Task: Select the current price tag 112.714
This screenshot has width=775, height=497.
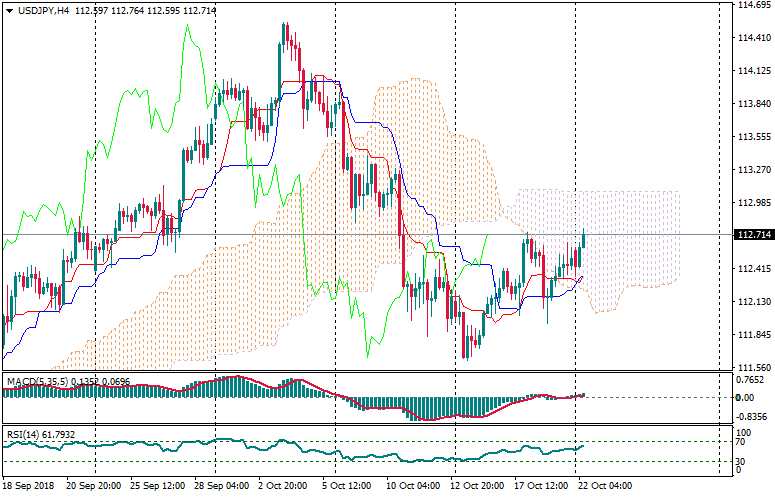Action: coord(751,235)
